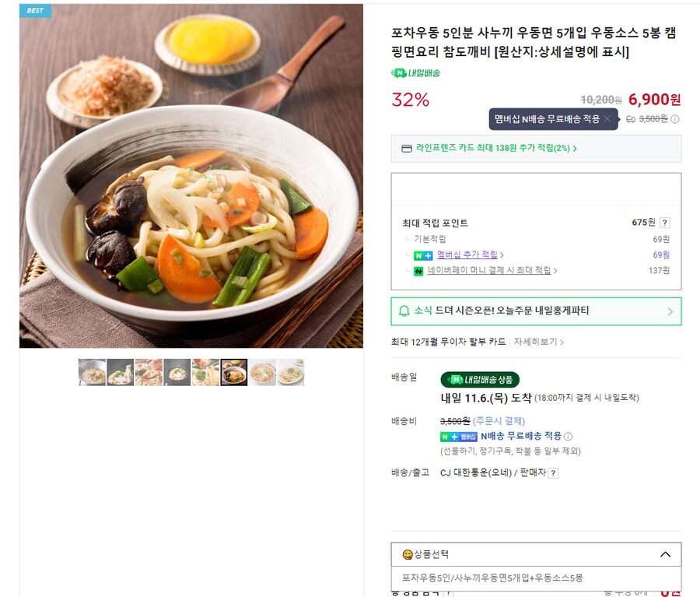Click the card icon in 라인프렌즈 카드 banner

407,147
